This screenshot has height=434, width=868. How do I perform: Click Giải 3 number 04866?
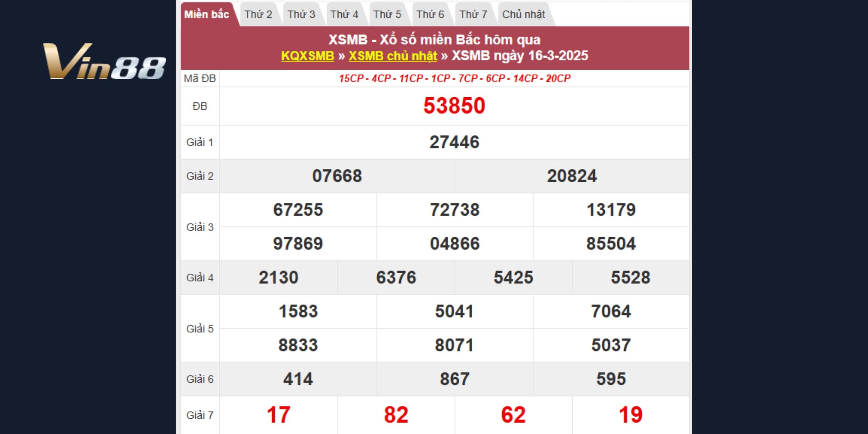(455, 243)
